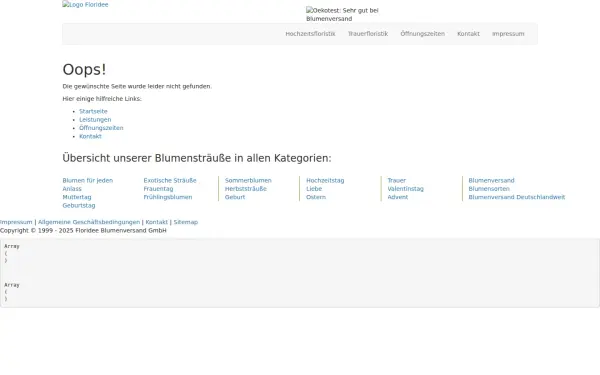Open the Leistungen helpful link
Screen dimensions: 600x375
pos(95,120)
